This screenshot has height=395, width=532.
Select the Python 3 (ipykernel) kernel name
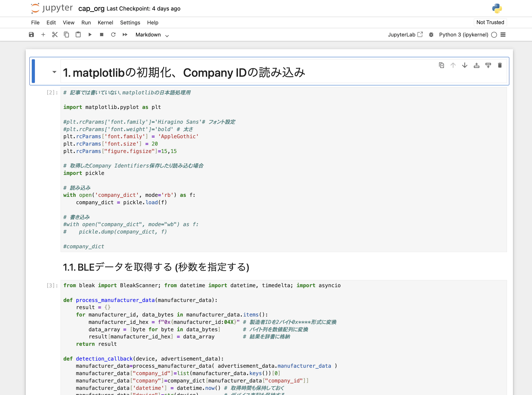click(463, 35)
